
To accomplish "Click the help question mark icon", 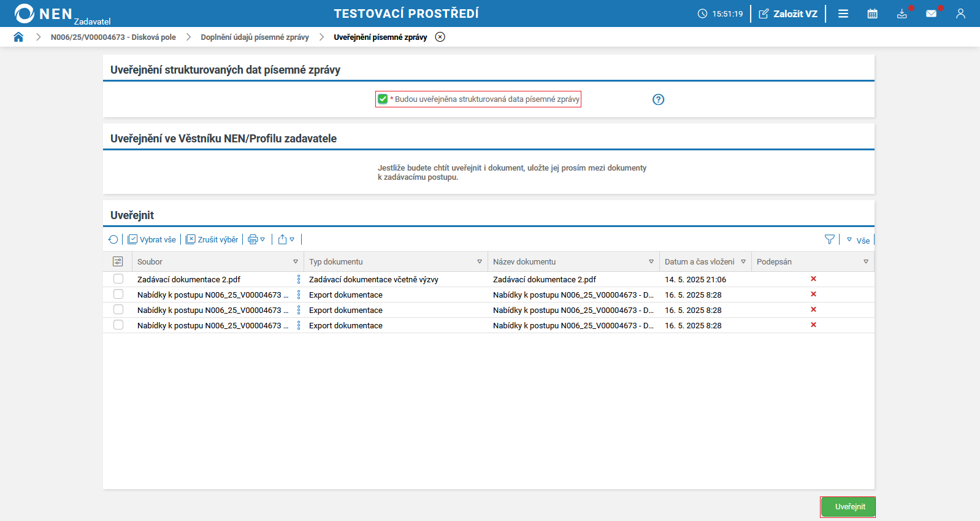I will tap(658, 99).
